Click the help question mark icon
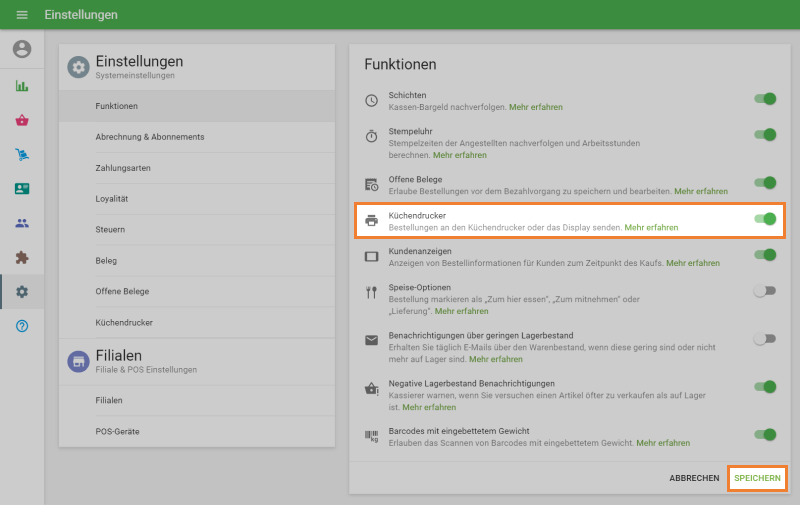This screenshot has width=800, height=505. [x=22, y=326]
